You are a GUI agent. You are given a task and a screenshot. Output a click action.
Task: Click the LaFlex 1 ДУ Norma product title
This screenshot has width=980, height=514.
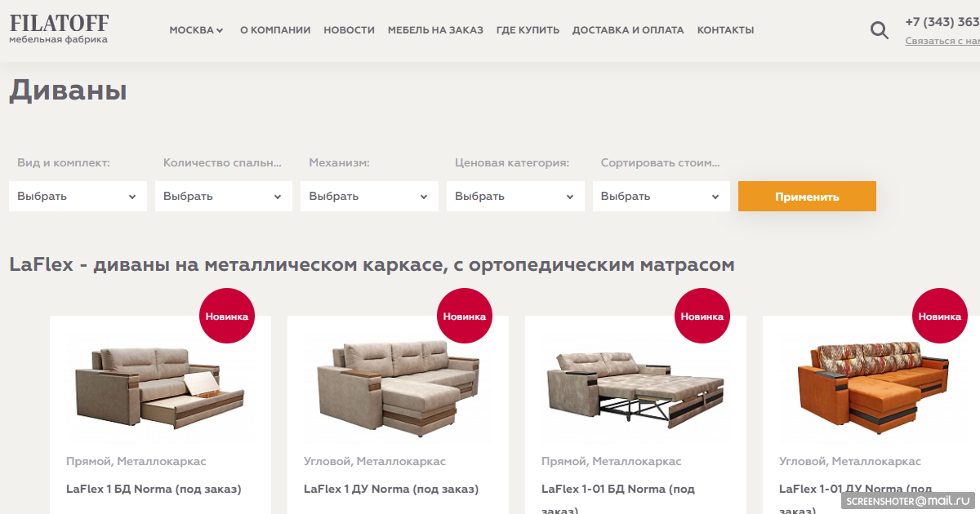tap(391, 490)
